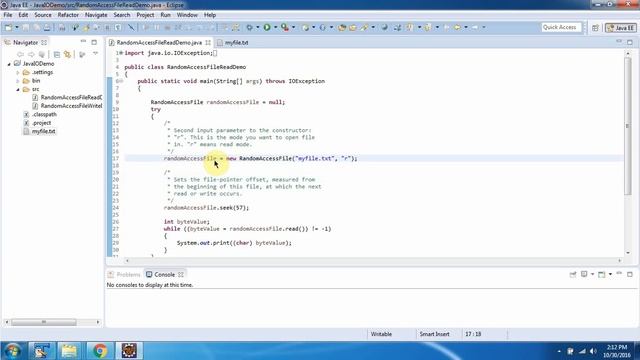Open the Search menu
Viewport: 640px width, 360px height.
click(122, 15)
